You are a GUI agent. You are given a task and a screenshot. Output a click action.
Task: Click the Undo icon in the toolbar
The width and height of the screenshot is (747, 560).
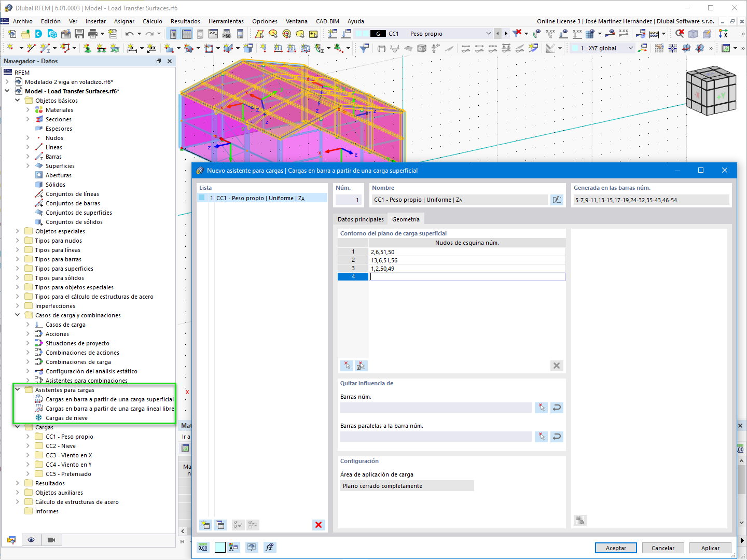point(129,33)
